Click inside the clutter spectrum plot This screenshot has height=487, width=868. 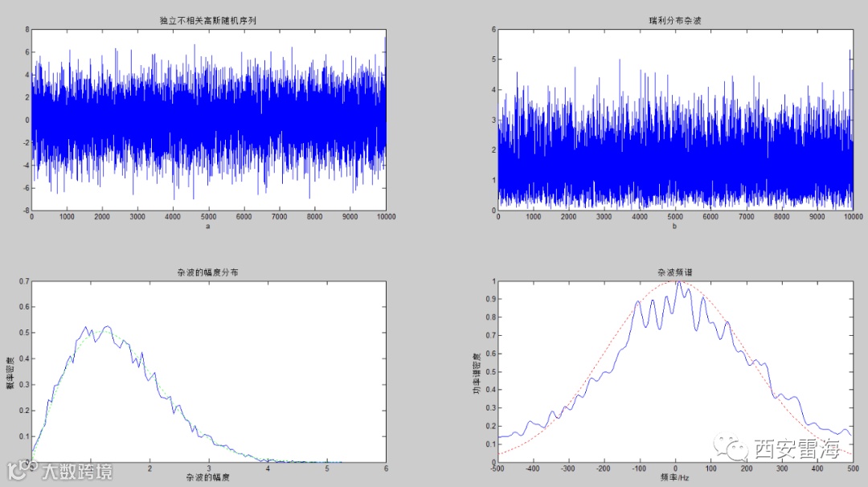pyautogui.click(x=675, y=372)
